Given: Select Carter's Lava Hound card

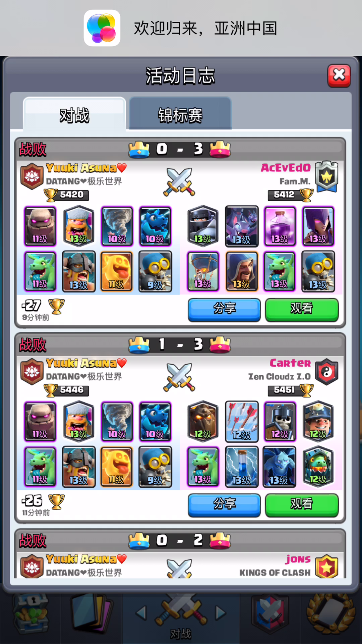Looking at the screenshot, I should coord(203,421).
